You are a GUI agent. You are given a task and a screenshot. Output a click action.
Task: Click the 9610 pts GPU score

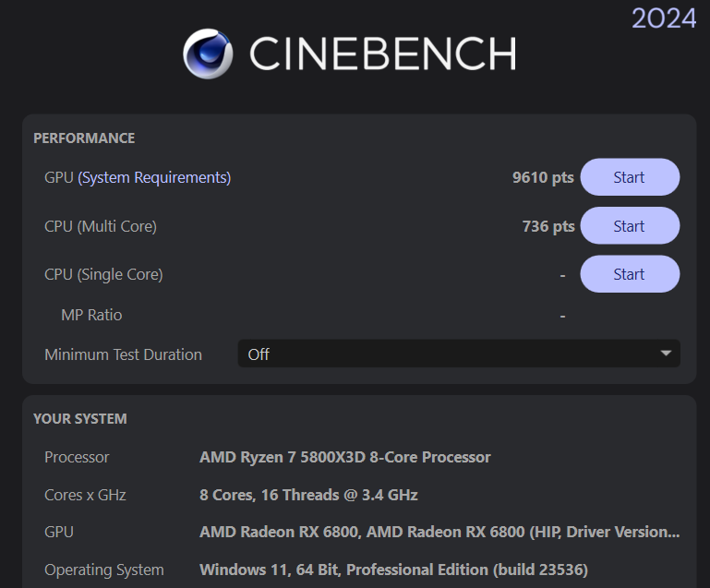(x=543, y=177)
